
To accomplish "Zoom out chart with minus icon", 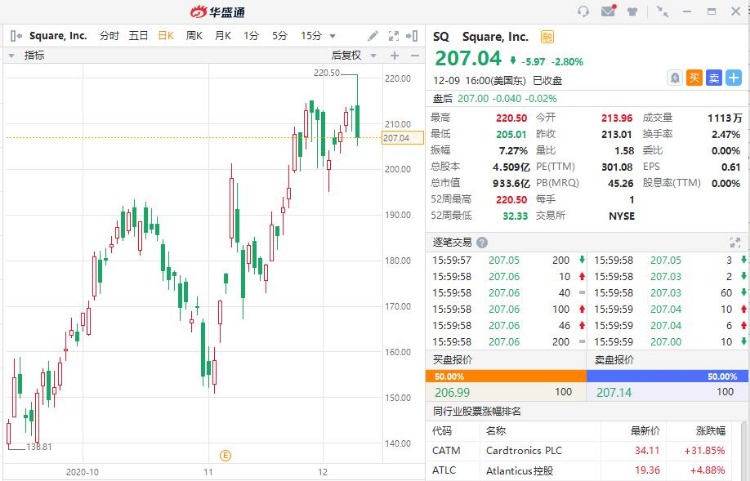I will [x=415, y=56].
